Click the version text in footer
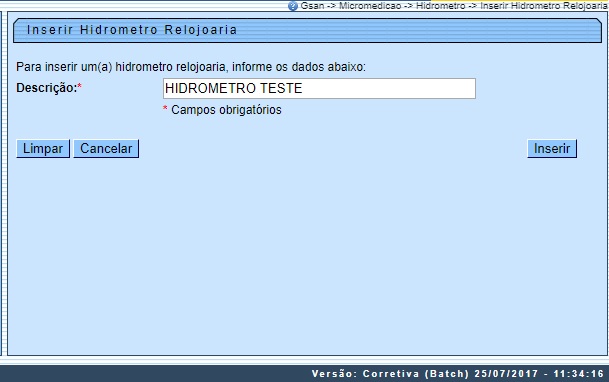This screenshot has width=609, height=382. tap(458, 374)
